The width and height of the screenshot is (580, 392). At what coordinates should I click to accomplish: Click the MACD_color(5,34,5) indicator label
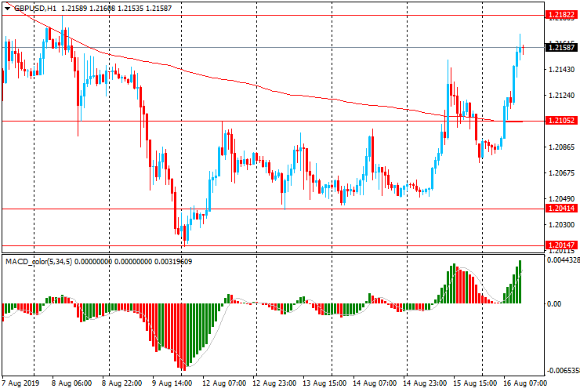tap(39, 262)
